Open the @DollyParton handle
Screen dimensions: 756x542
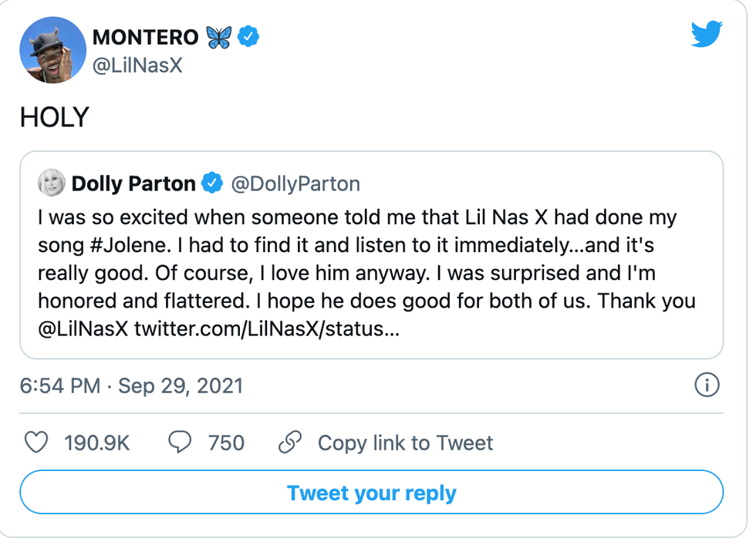pos(294,183)
